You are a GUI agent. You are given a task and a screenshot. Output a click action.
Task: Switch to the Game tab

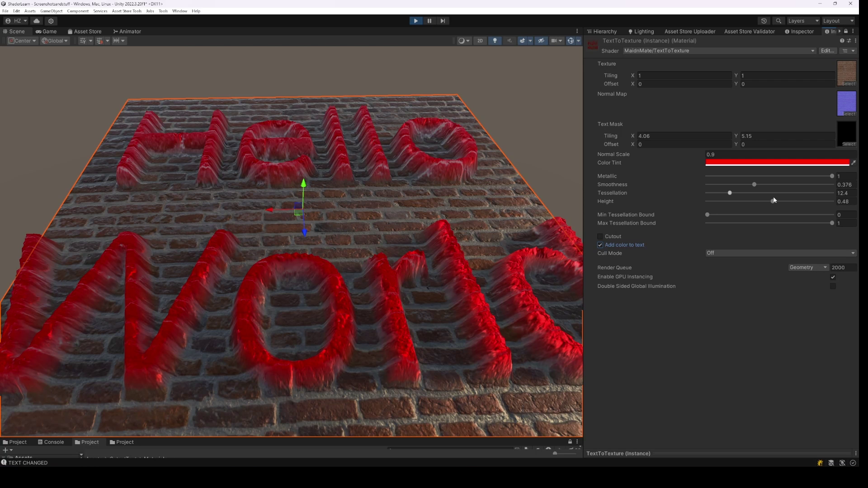pyautogui.click(x=46, y=31)
